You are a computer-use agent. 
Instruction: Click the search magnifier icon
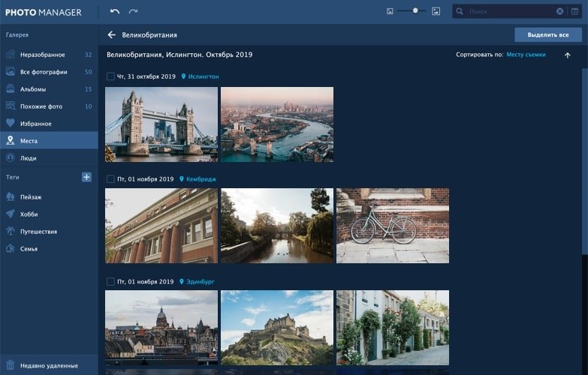pyautogui.click(x=460, y=11)
